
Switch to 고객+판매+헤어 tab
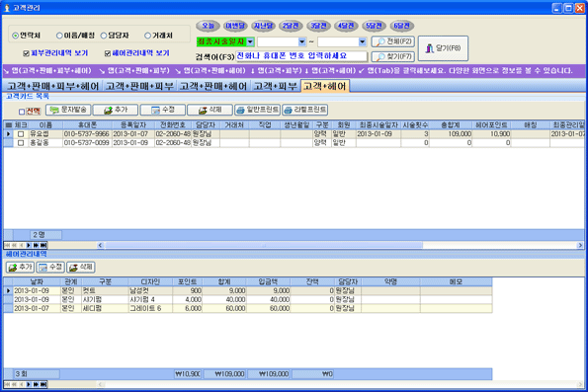(213, 86)
